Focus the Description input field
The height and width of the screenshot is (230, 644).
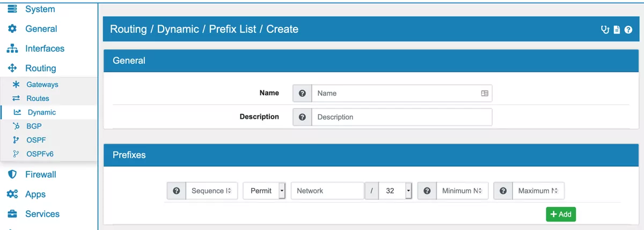pyautogui.click(x=401, y=117)
